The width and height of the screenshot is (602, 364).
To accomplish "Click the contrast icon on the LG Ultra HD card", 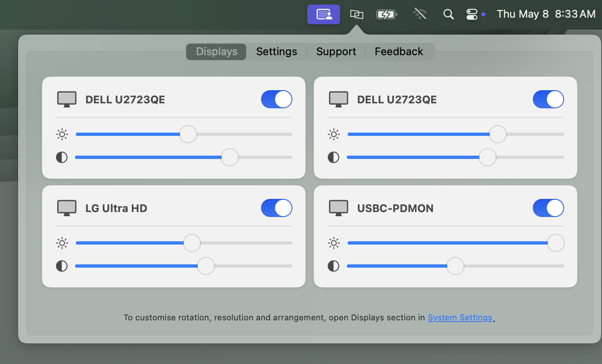I will [x=62, y=266].
